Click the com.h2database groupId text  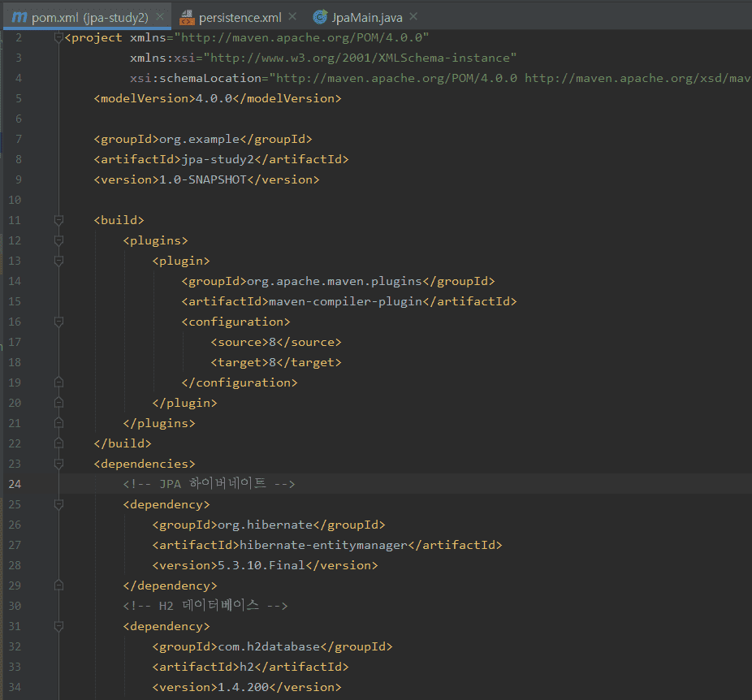click(269, 646)
